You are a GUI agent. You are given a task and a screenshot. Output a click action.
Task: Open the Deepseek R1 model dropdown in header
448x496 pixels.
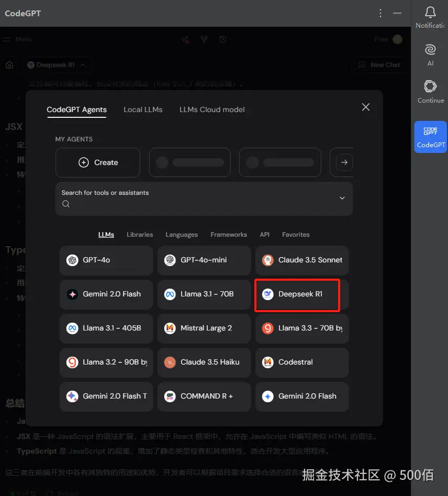(57, 65)
